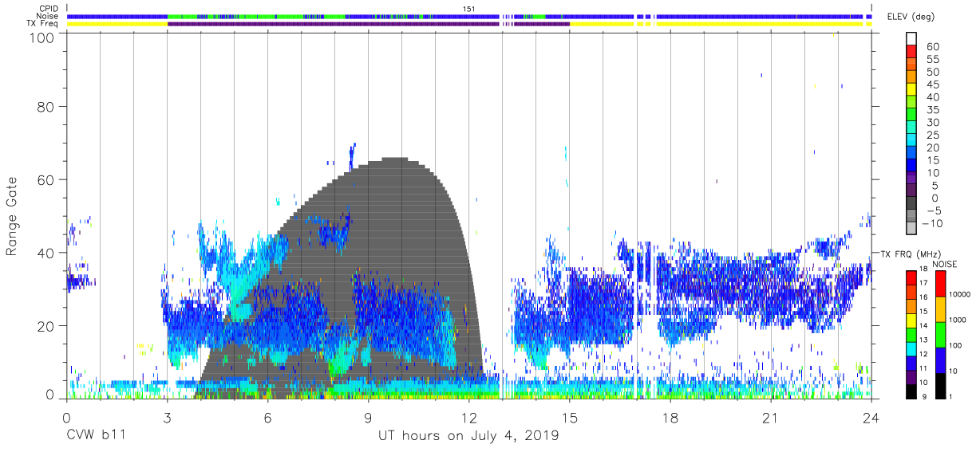Select the CPID value '151'
Viewport: 980px width, 452px height.
[468, 8]
